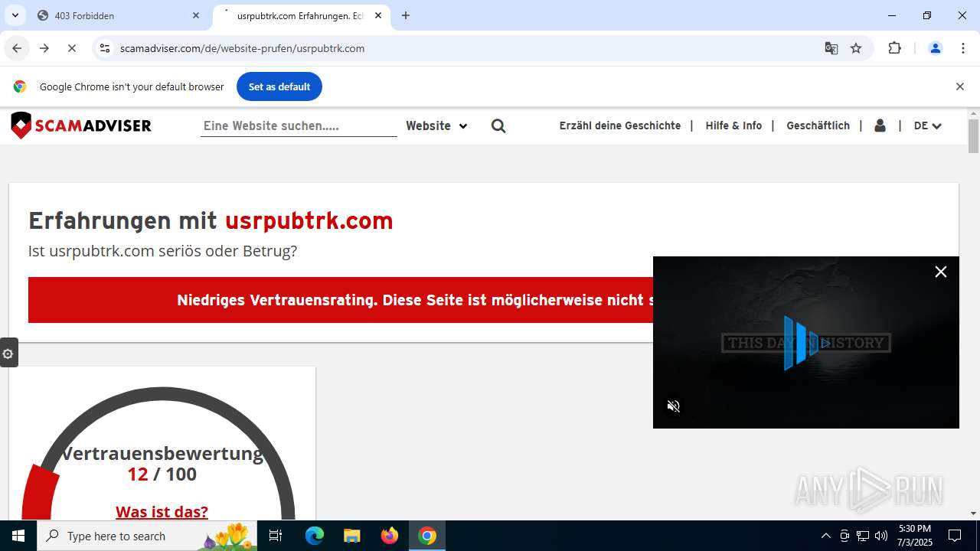This screenshot has width=980, height=551.
Task: Open network settings tray icon
Action: tap(863, 536)
